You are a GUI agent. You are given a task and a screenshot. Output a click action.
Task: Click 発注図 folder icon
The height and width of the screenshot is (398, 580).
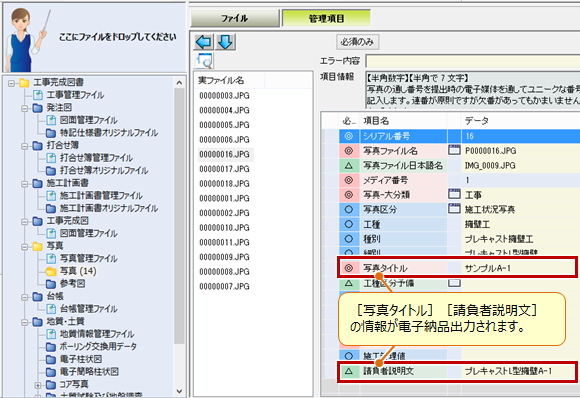[38, 108]
